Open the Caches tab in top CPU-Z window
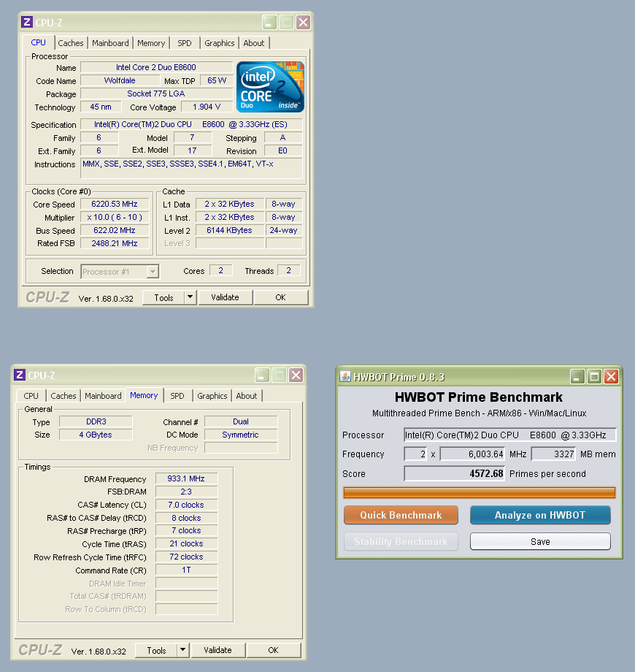Screen dimensions: 635x672 click(71, 43)
